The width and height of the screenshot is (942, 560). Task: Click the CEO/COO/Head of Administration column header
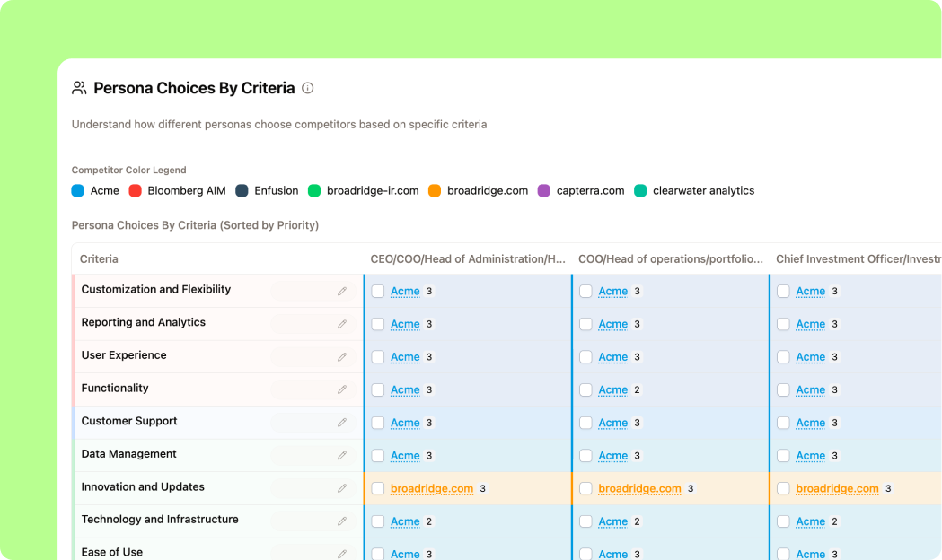click(x=468, y=259)
